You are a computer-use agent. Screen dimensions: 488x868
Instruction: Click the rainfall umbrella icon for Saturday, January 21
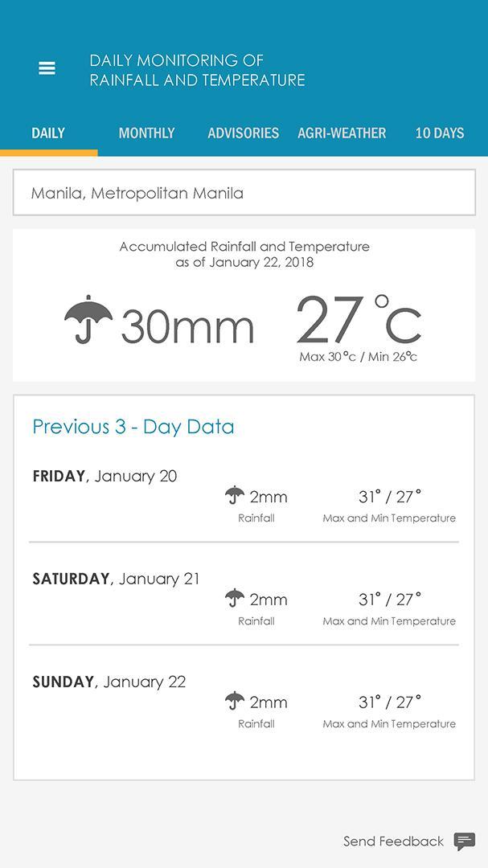point(234,597)
